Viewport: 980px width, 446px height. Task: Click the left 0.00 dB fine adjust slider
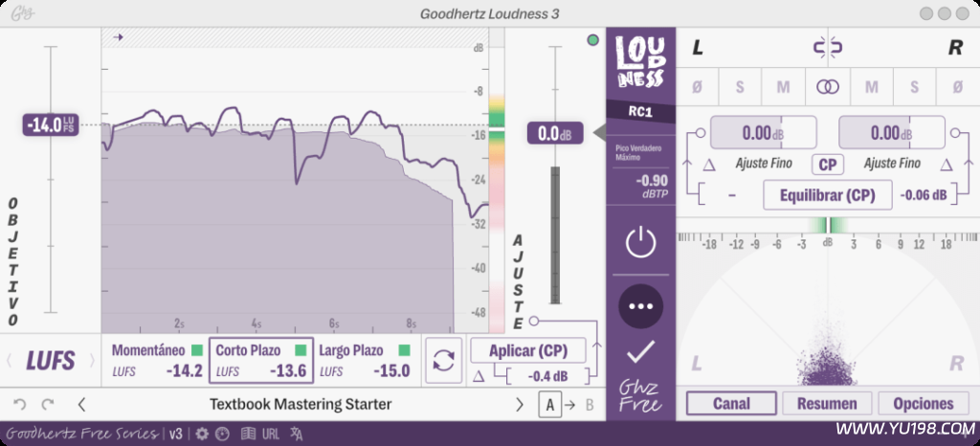tap(763, 132)
